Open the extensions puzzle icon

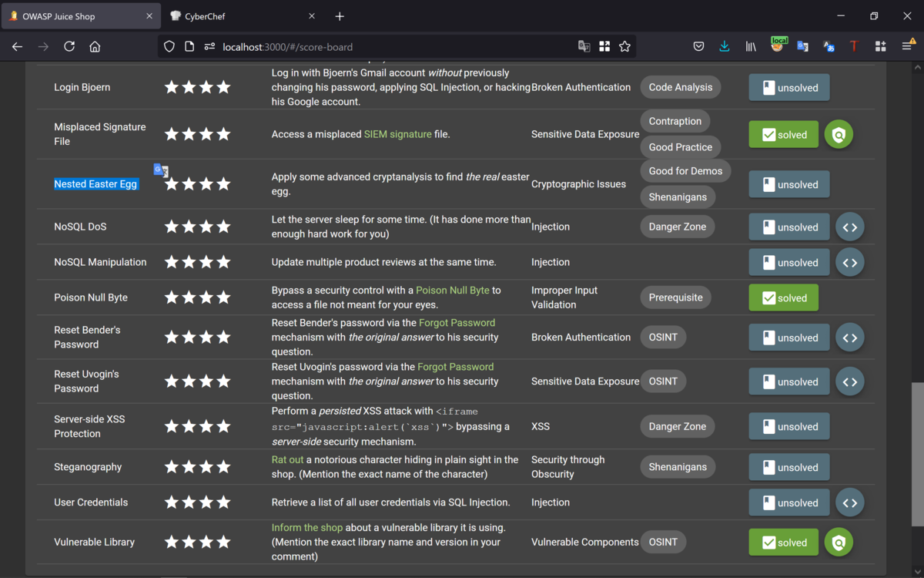pos(880,46)
